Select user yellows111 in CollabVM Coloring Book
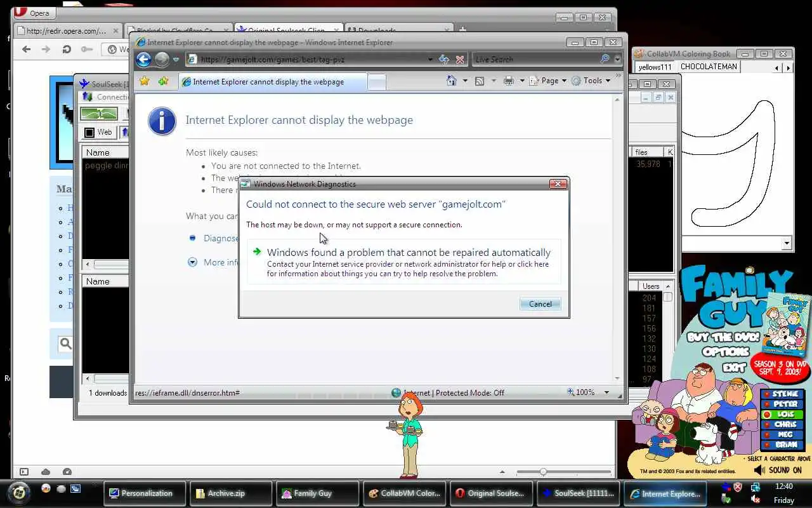Viewport: 812px width, 508px height. click(655, 67)
